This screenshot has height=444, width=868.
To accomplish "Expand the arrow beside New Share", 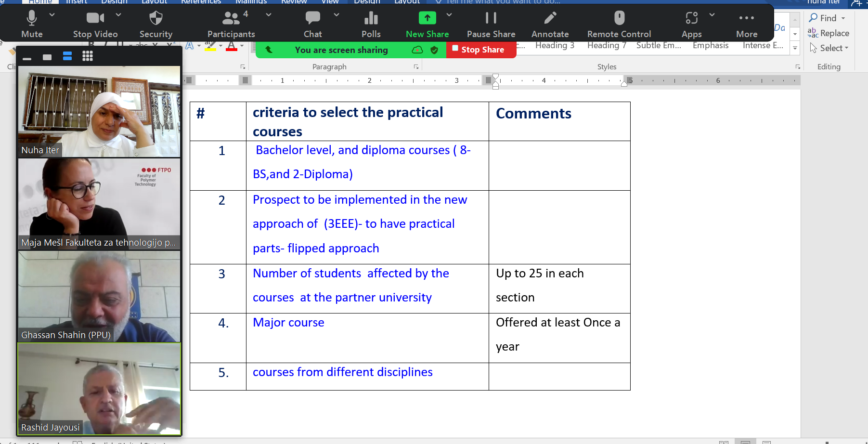I will coord(449,15).
